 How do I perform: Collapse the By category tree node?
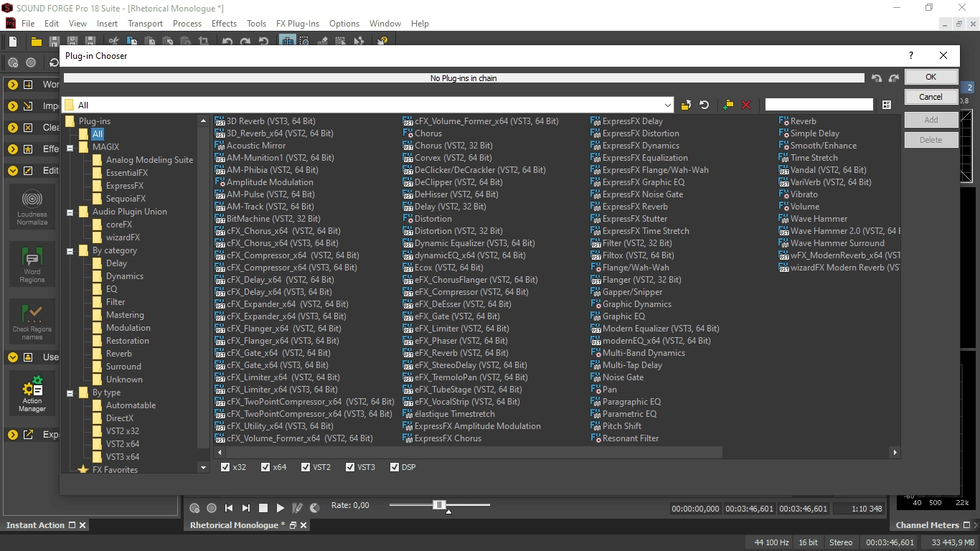click(x=70, y=250)
